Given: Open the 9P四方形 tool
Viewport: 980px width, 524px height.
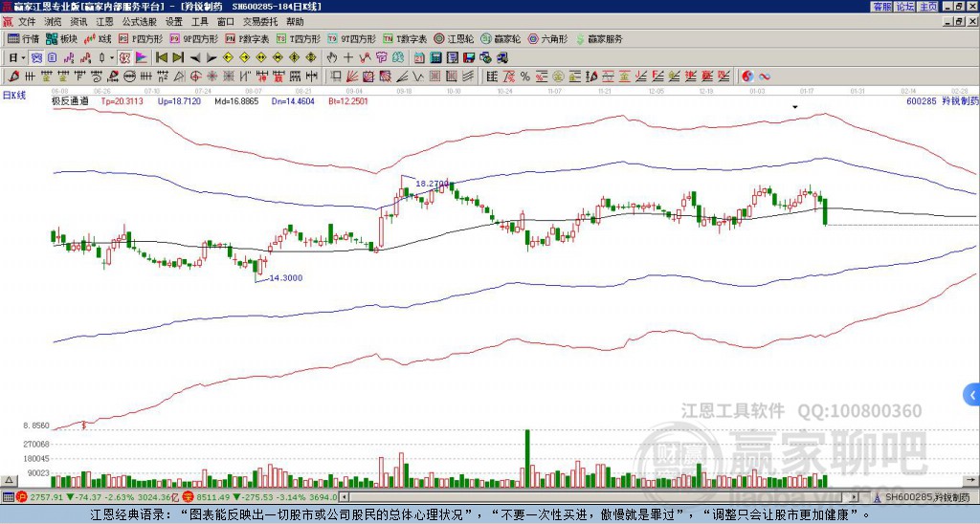Looking at the screenshot, I should click(x=193, y=38).
